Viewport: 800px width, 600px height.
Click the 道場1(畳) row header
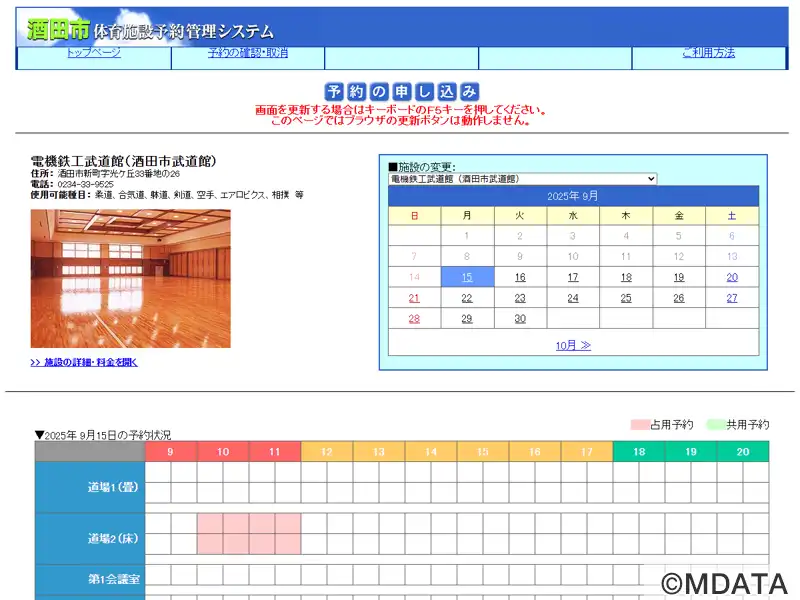click(90, 487)
